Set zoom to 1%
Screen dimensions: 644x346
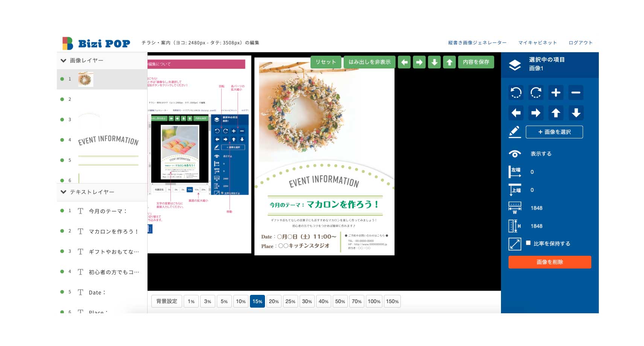tap(191, 301)
